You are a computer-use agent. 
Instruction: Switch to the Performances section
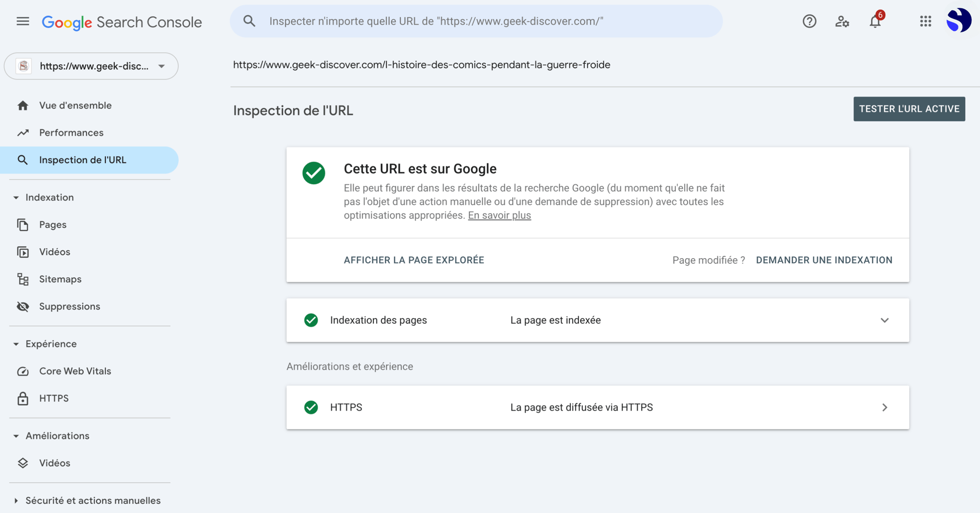pyautogui.click(x=71, y=132)
